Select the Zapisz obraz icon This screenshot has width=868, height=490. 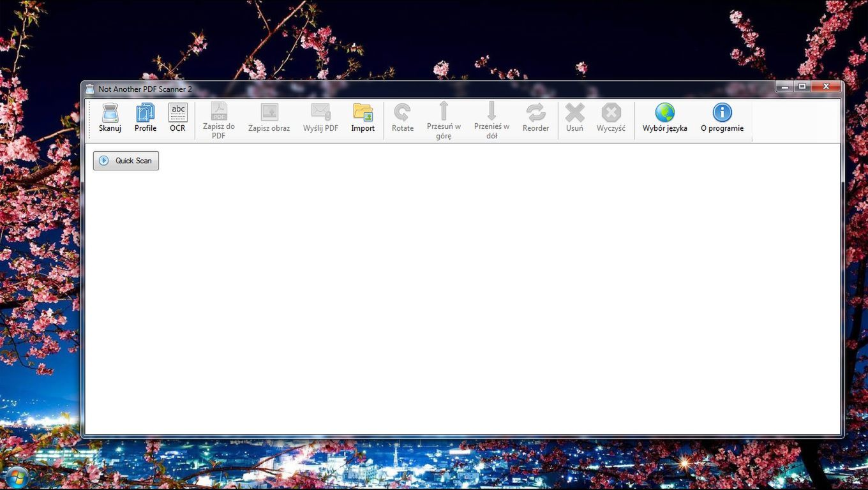(269, 113)
